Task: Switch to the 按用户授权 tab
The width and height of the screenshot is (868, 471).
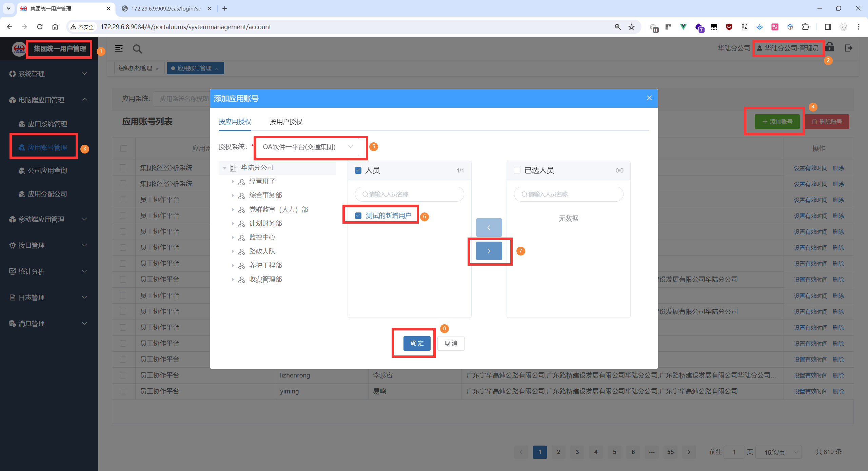Action: 286,122
